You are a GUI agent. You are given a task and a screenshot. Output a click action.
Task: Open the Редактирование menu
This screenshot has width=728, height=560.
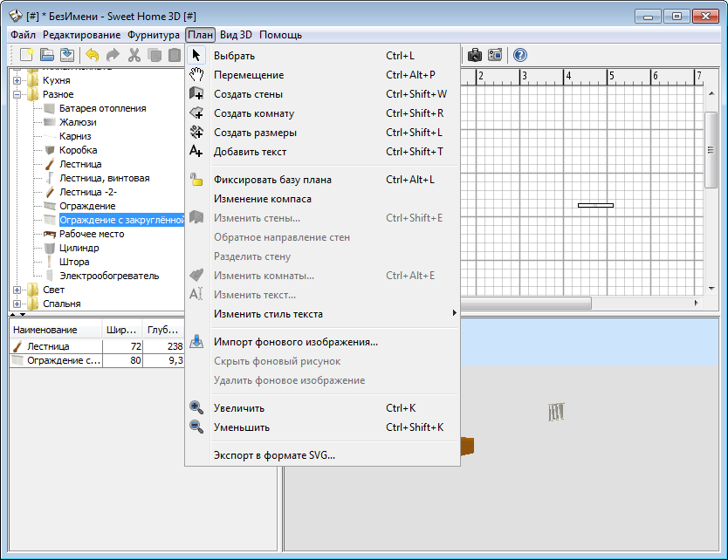coord(82,35)
